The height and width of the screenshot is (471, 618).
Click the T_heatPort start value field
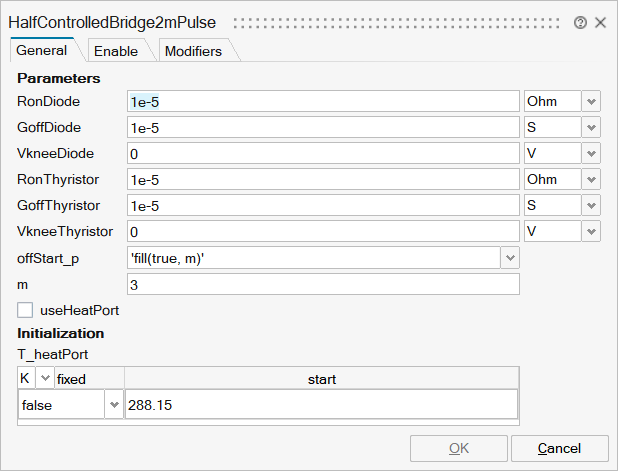(320, 405)
